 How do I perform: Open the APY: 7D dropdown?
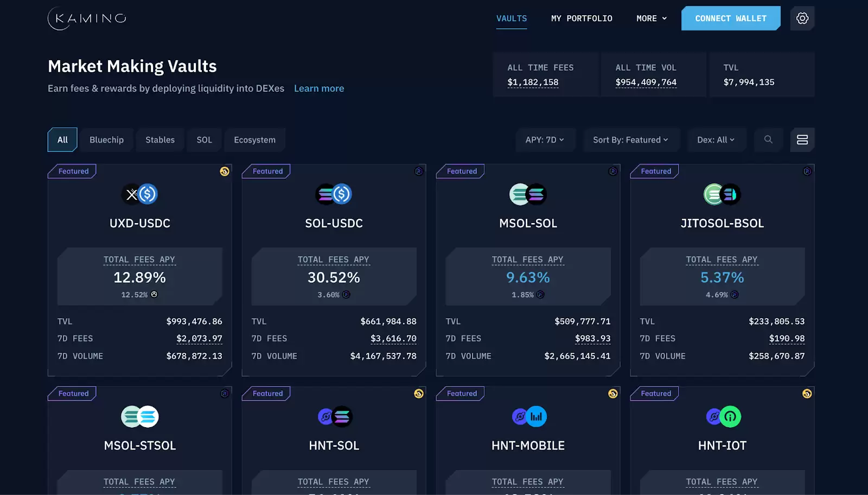point(545,139)
